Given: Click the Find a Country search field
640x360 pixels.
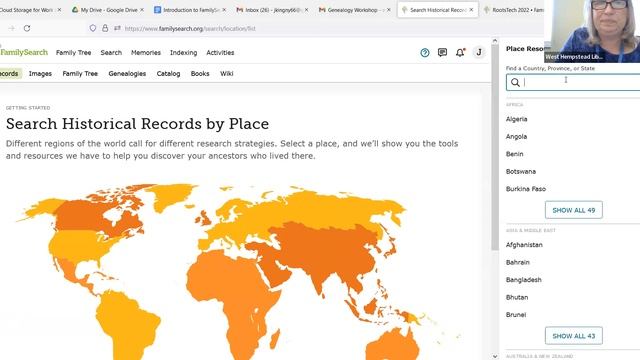Looking at the screenshot, I should coord(573,82).
